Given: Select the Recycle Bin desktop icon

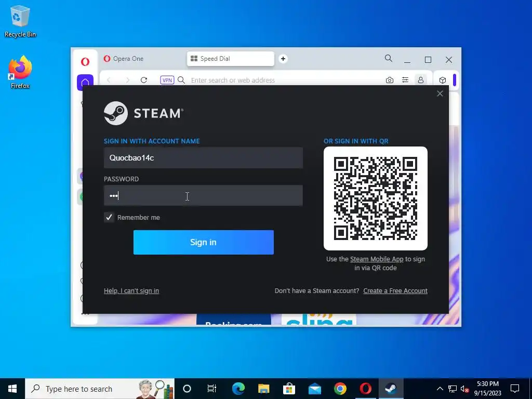Looking at the screenshot, I should [20, 21].
